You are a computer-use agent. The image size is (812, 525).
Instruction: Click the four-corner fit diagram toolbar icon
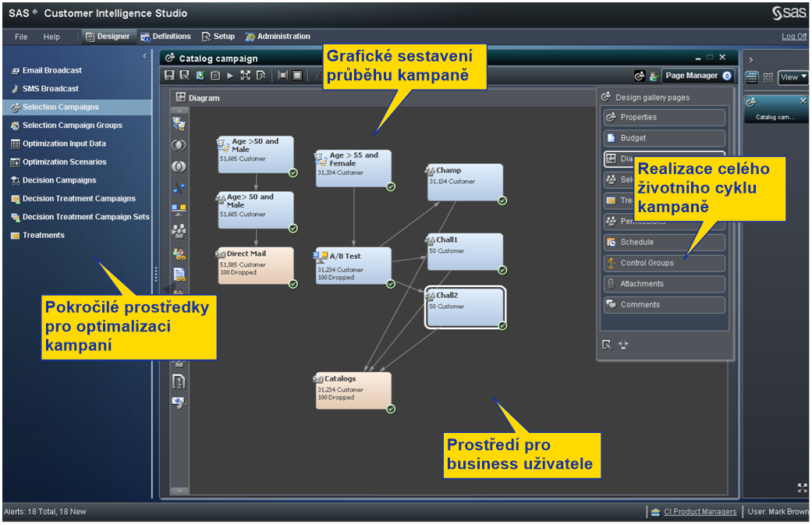(246, 76)
